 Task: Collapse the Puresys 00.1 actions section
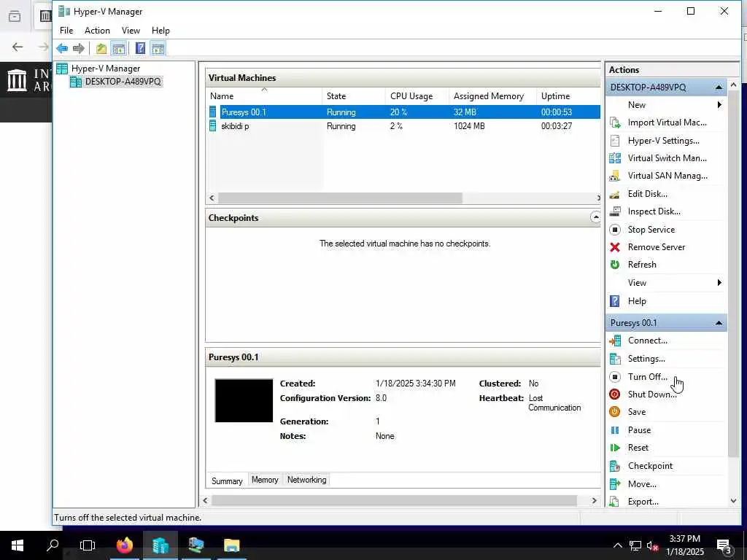[719, 323]
